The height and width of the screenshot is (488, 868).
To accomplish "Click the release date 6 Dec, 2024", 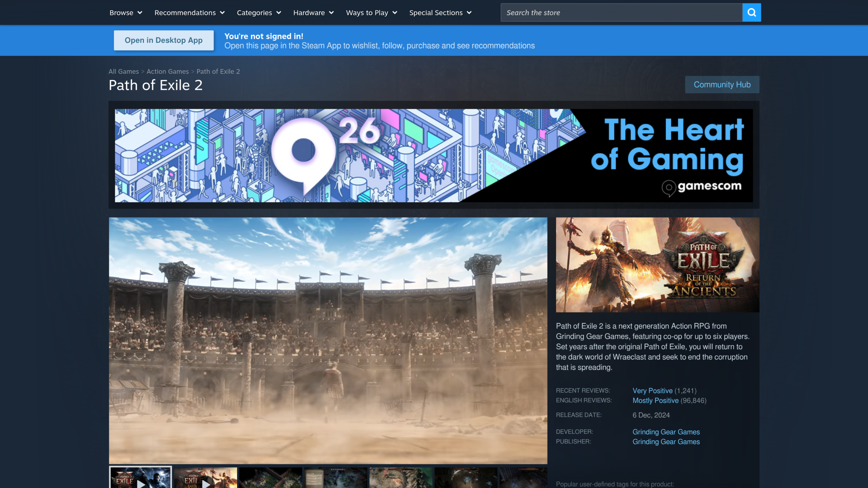I will pyautogui.click(x=651, y=415).
